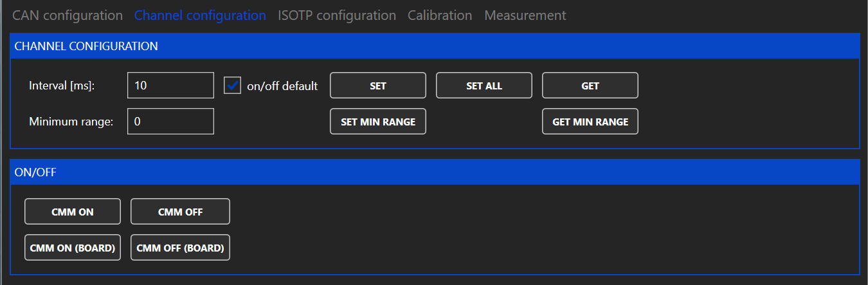The image size is (868, 285).
Task: Open the Measurement tab
Action: [x=525, y=15]
